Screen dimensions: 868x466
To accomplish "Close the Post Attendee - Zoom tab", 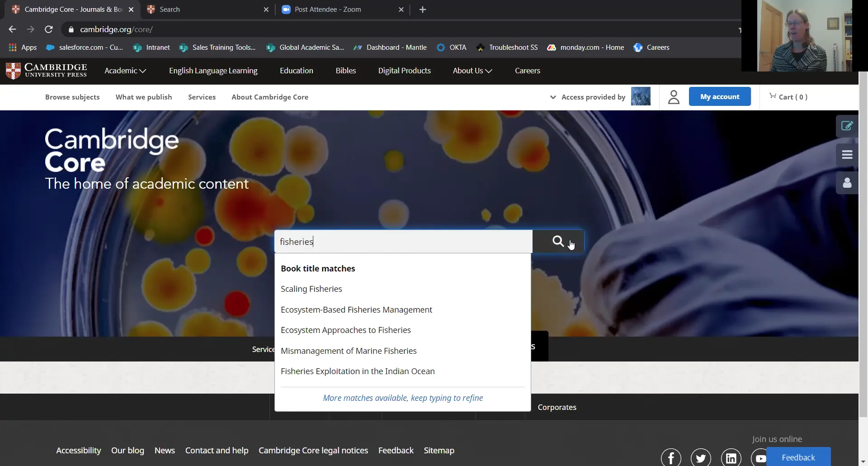I will pyautogui.click(x=401, y=10).
